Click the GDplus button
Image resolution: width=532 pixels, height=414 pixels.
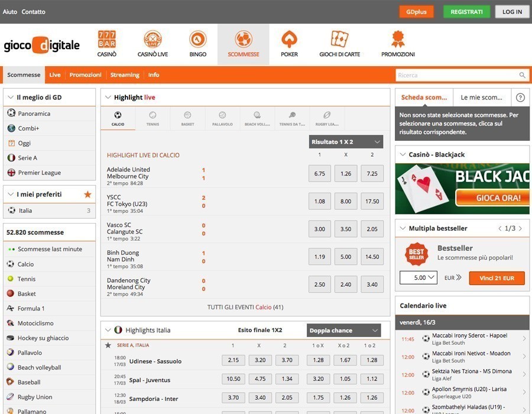[x=416, y=12]
